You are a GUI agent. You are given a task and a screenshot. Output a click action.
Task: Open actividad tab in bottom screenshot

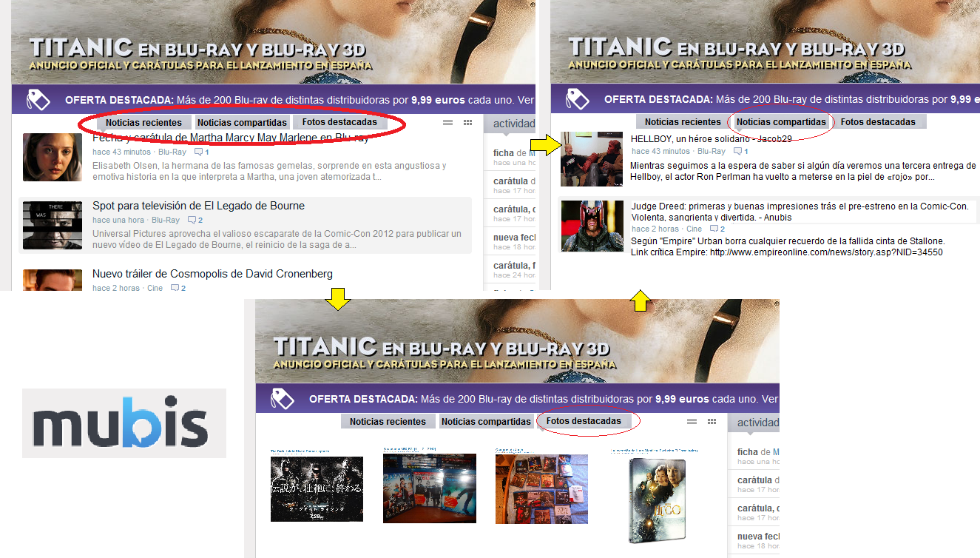(753, 423)
